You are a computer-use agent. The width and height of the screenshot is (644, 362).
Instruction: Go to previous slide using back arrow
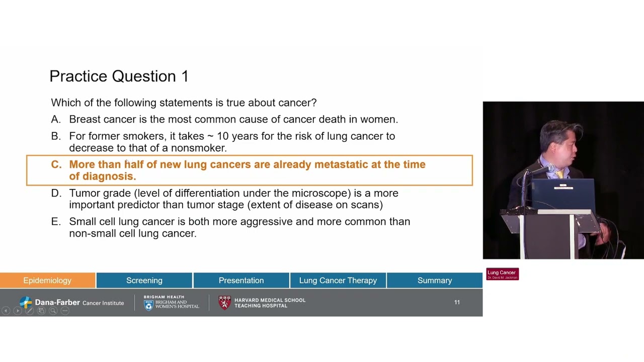coord(6,311)
